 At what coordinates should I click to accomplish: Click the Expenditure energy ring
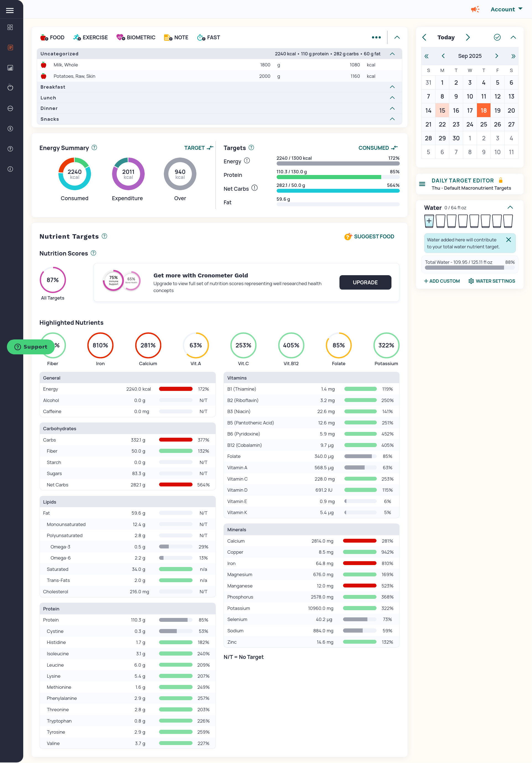128,174
